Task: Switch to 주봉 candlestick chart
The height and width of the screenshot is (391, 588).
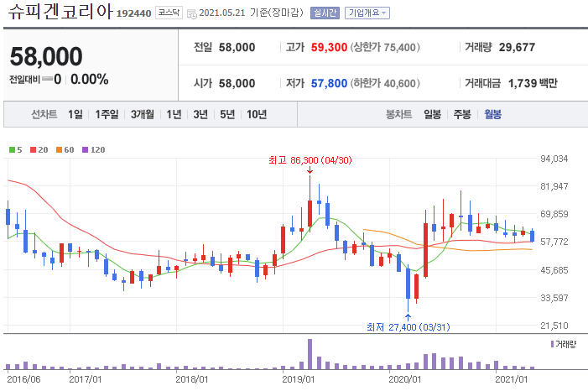Action: (x=462, y=114)
